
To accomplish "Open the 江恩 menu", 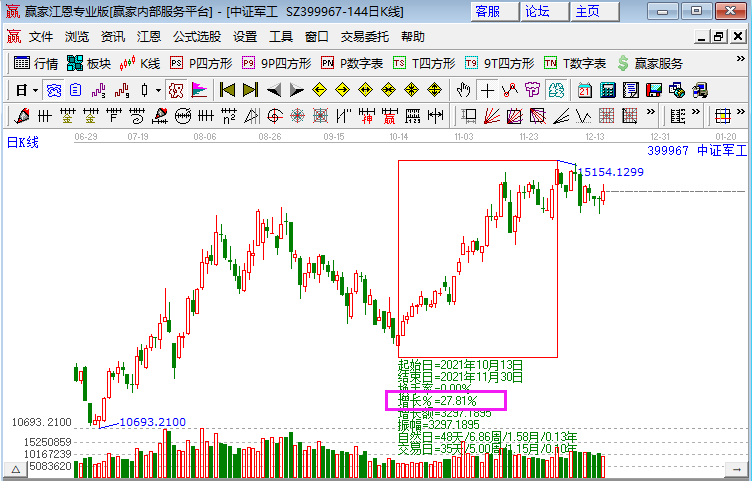I will tap(149, 37).
